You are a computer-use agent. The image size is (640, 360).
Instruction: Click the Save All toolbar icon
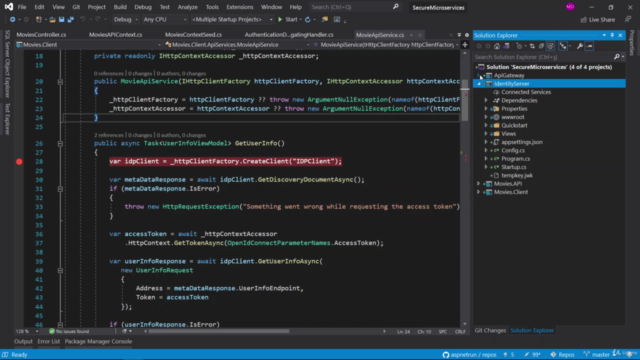[x=71, y=20]
